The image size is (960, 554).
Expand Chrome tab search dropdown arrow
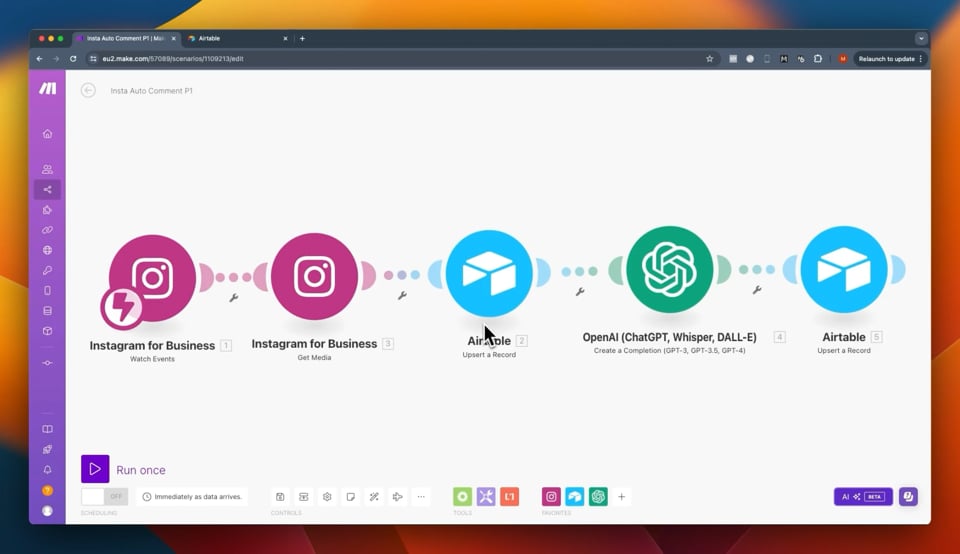coord(921,38)
